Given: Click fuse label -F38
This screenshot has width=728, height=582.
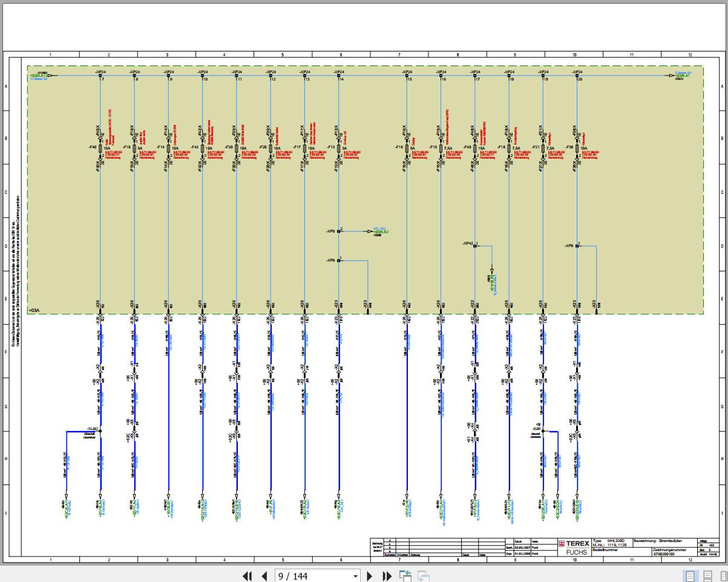Looking at the screenshot, I should click(x=569, y=147).
